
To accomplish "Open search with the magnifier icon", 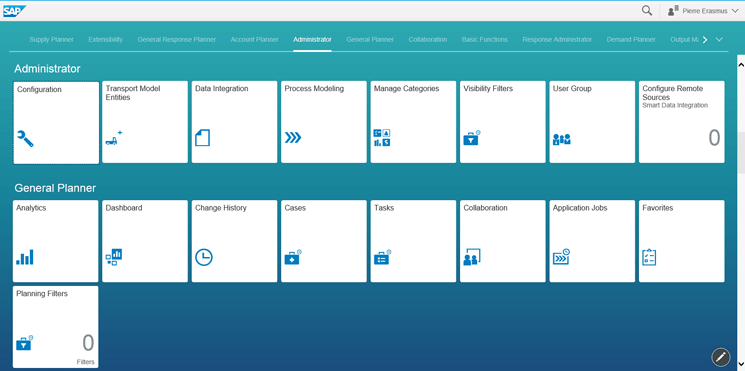I will pos(647,10).
